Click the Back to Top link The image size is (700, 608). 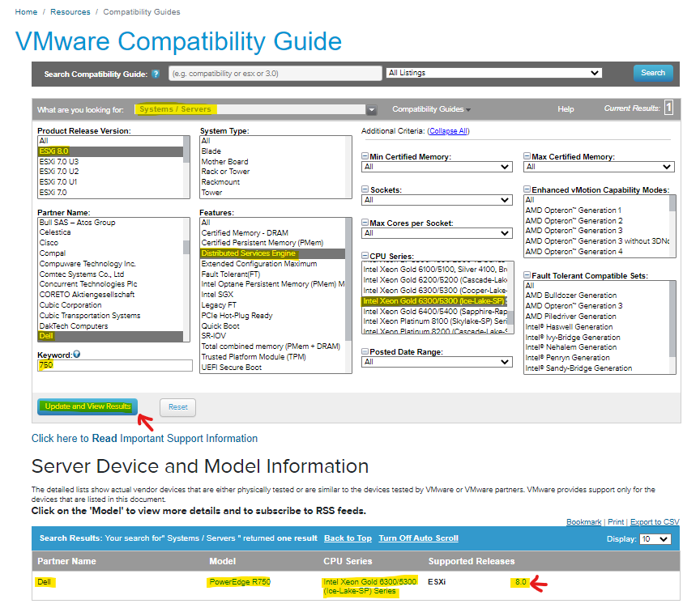(x=348, y=538)
